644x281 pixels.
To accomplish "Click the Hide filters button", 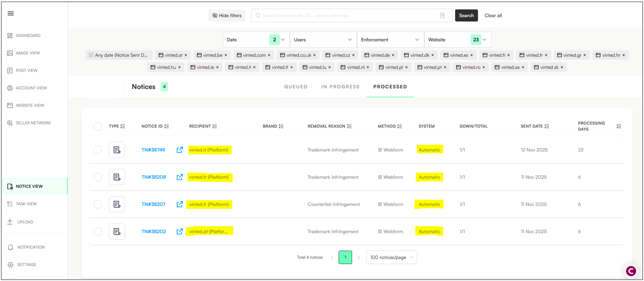I will point(227,15).
